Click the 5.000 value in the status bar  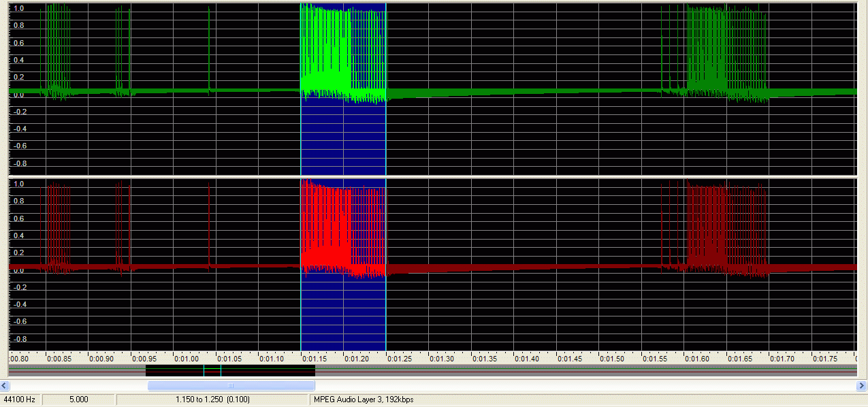78,400
